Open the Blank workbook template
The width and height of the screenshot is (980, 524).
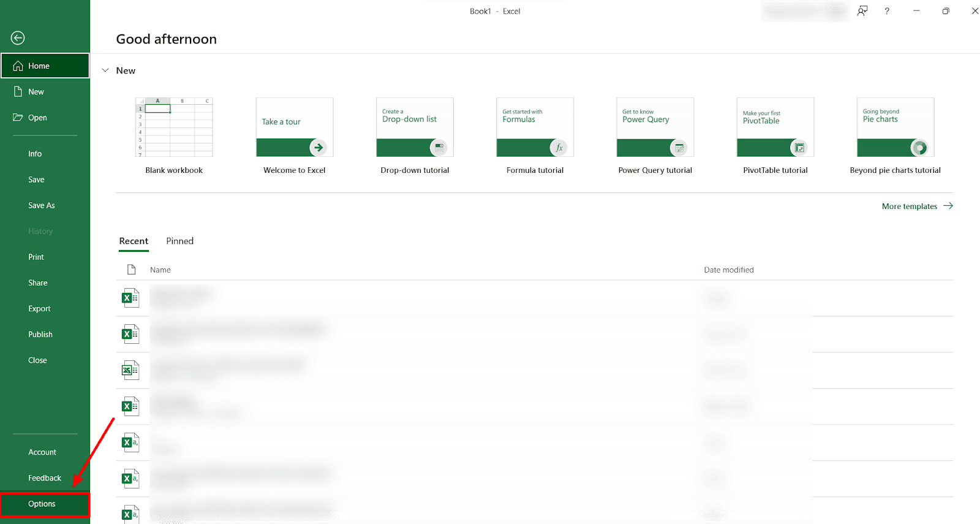[x=174, y=127]
